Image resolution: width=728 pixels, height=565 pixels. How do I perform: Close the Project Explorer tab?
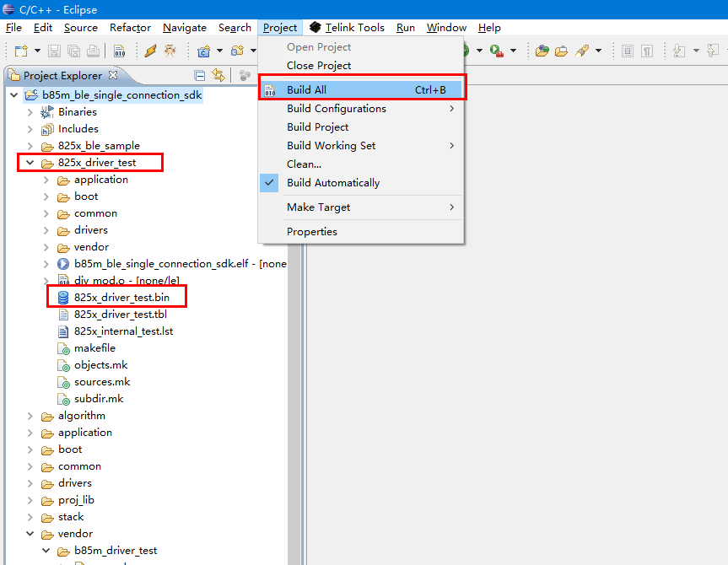pos(113,75)
